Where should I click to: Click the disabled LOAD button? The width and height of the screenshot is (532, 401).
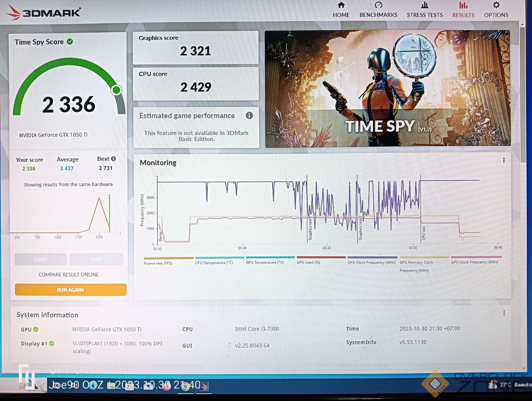point(40,259)
